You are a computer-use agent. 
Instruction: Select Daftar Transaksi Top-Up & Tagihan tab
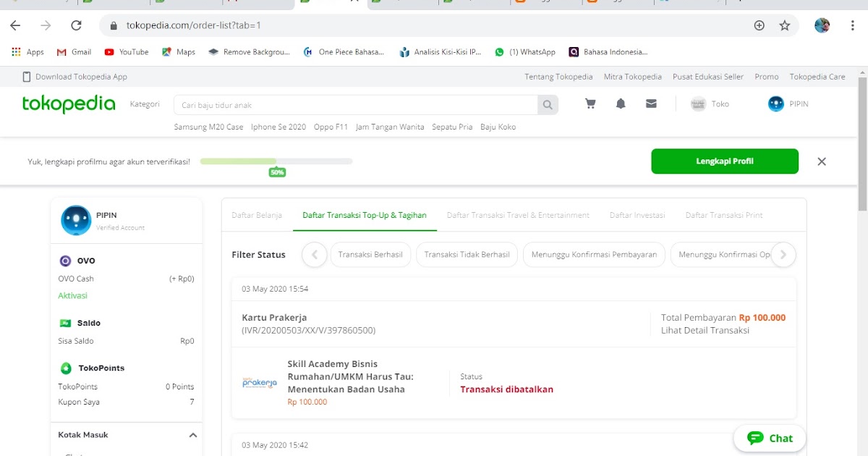coord(365,215)
